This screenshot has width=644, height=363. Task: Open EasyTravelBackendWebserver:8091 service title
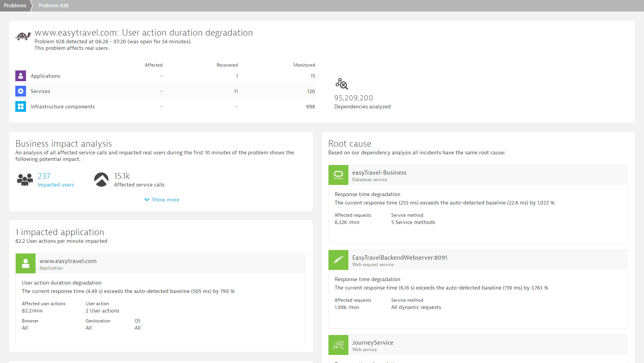point(400,258)
